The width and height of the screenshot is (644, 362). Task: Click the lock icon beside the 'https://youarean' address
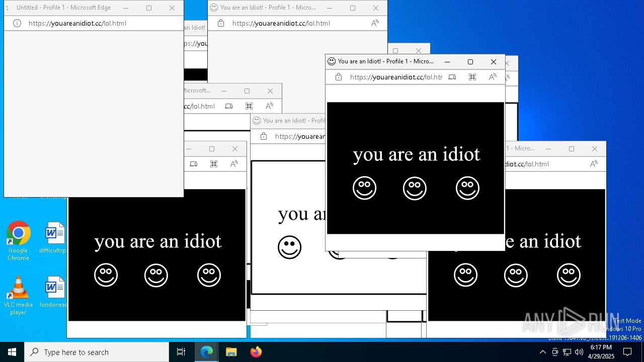[263, 136]
